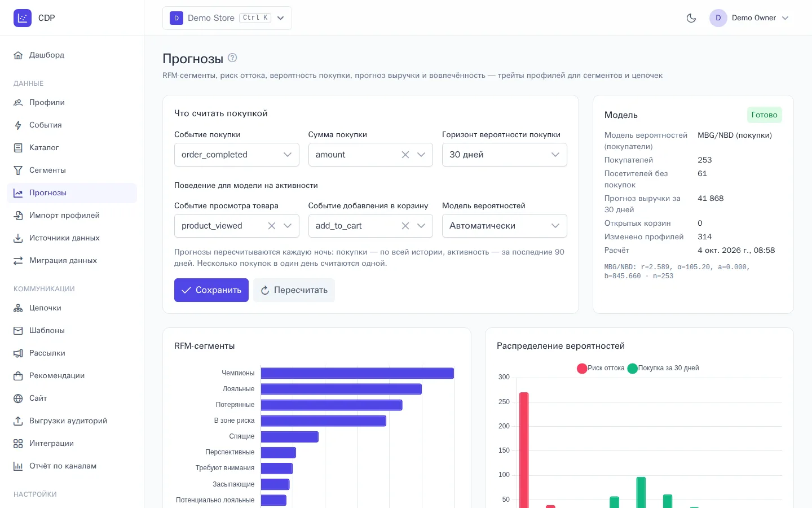Open the help icon next to Прогнозы
Screen dimensions: 812x508
[232, 58]
